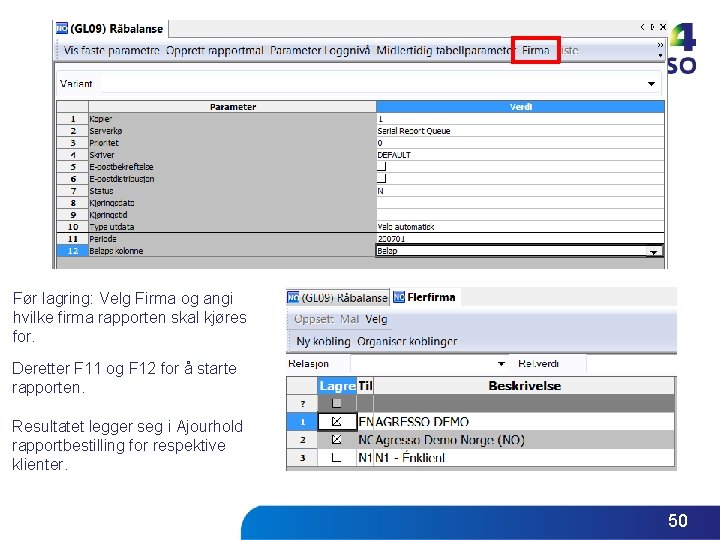Uncheck Lagre for Agresso Demo Norge row
The image size is (720, 540).
(337, 439)
